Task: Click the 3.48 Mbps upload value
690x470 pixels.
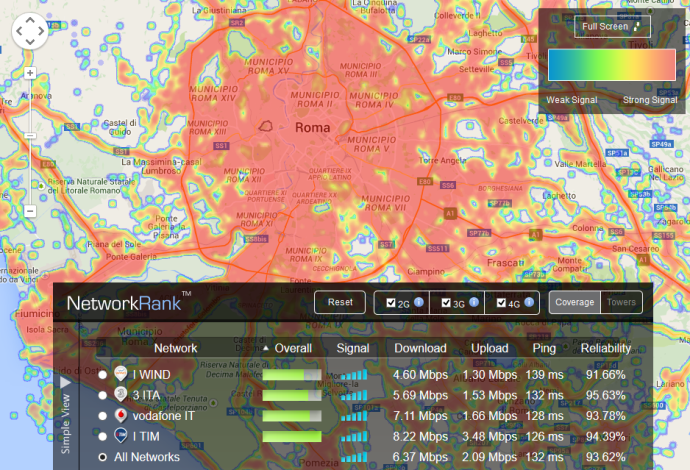Action: [489, 437]
